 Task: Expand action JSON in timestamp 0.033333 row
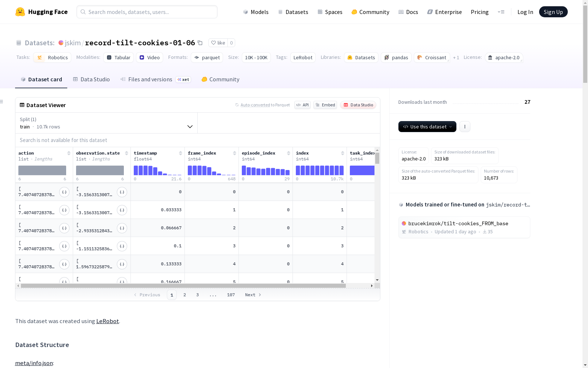64,210
